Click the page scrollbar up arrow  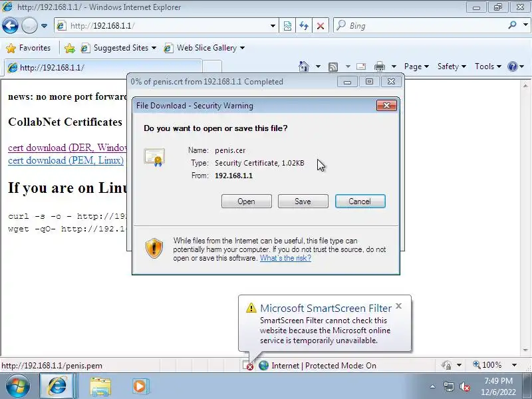(525, 86)
